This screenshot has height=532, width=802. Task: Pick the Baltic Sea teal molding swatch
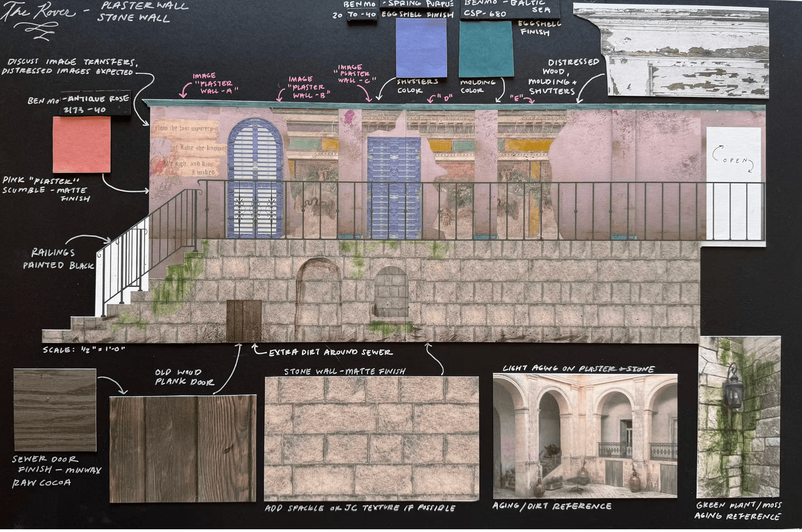pos(486,49)
